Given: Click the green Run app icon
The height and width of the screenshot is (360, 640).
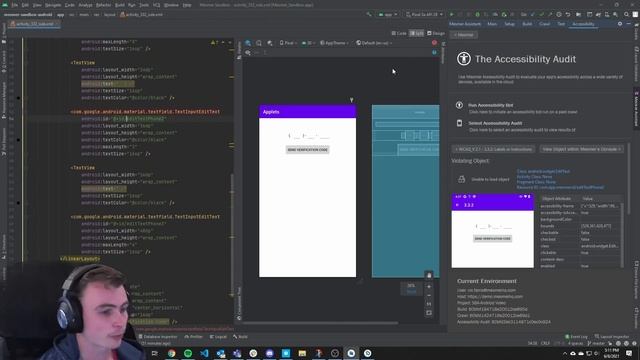Looking at the screenshot, I should (x=451, y=14).
